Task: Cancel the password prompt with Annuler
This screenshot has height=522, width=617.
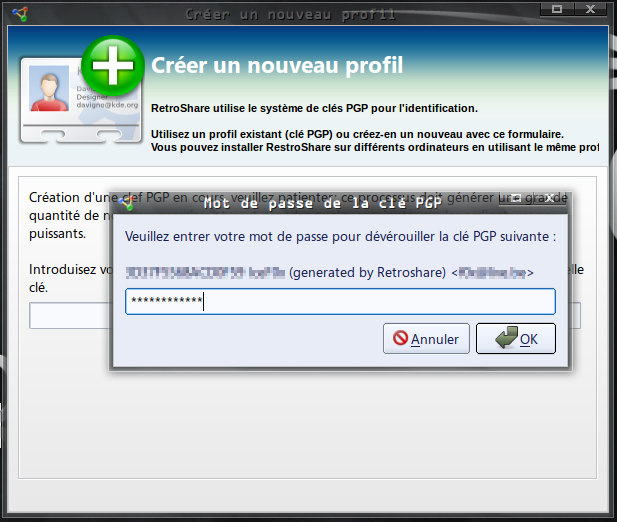Action: 426,339
